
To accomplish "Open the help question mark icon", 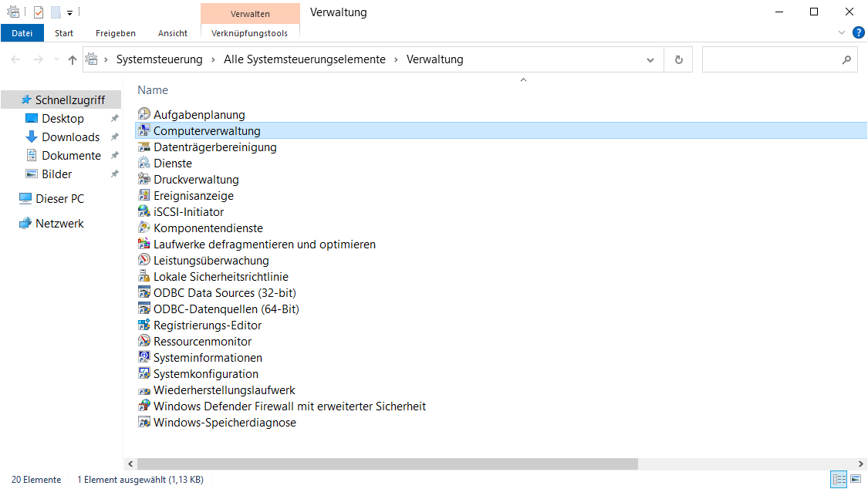I will click(858, 33).
